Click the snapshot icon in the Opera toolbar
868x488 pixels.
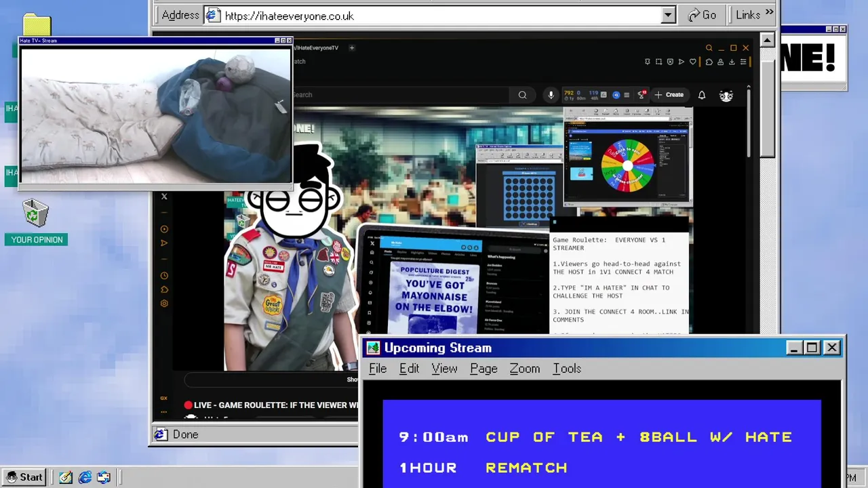(x=658, y=62)
